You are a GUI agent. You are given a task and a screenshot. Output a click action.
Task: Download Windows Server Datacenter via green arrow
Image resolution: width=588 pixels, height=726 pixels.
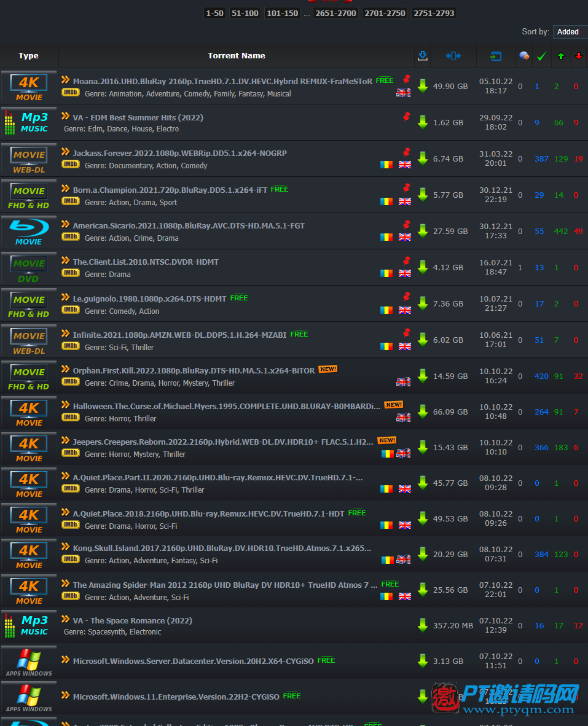(x=422, y=661)
